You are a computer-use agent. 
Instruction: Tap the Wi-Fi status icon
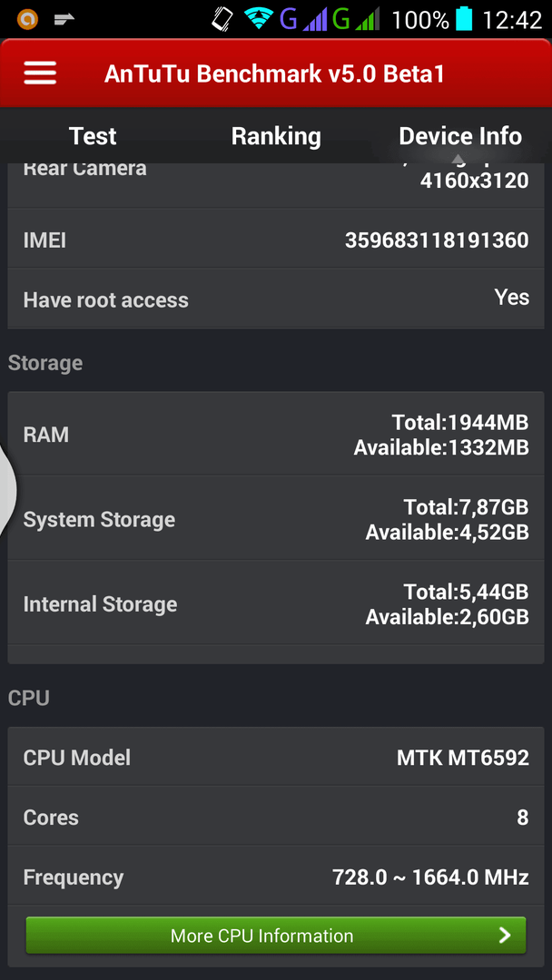tap(256, 19)
